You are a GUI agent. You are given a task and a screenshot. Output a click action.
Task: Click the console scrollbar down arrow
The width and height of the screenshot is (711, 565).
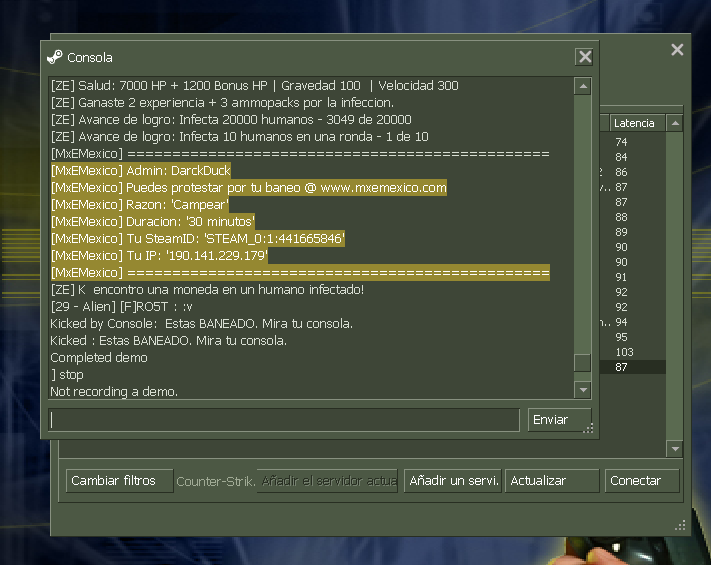[x=583, y=390]
